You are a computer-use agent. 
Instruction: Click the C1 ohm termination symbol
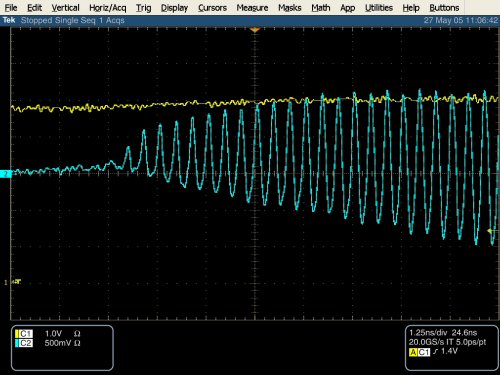(x=77, y=334)
